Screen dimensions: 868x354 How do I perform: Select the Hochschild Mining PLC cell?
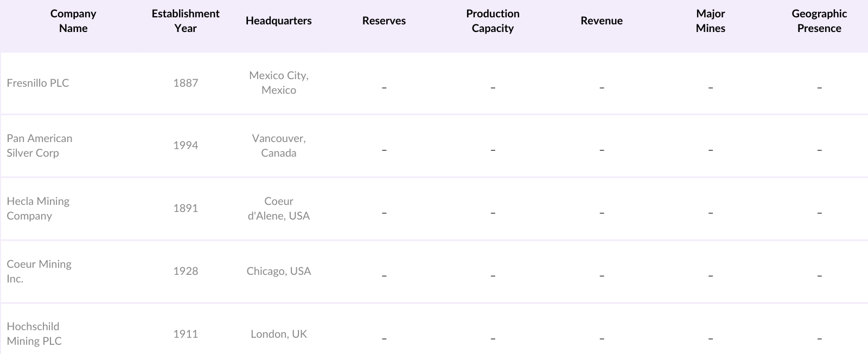(x=34, y=333)
